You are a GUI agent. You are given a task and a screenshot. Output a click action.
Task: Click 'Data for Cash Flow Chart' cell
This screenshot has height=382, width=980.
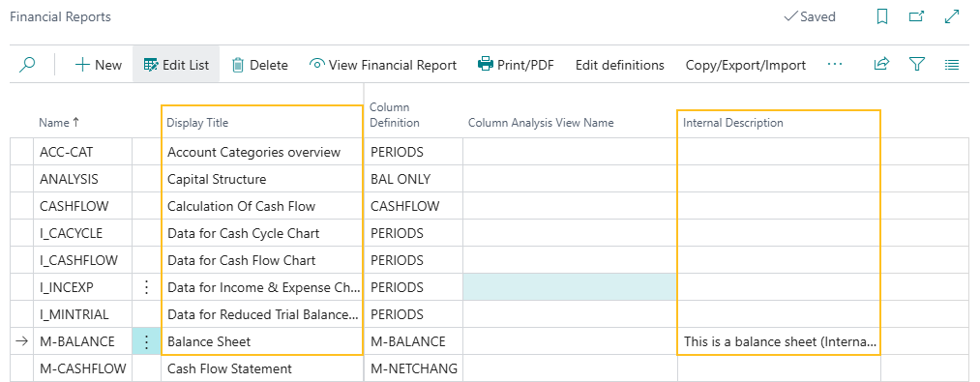tap(262, 261)
